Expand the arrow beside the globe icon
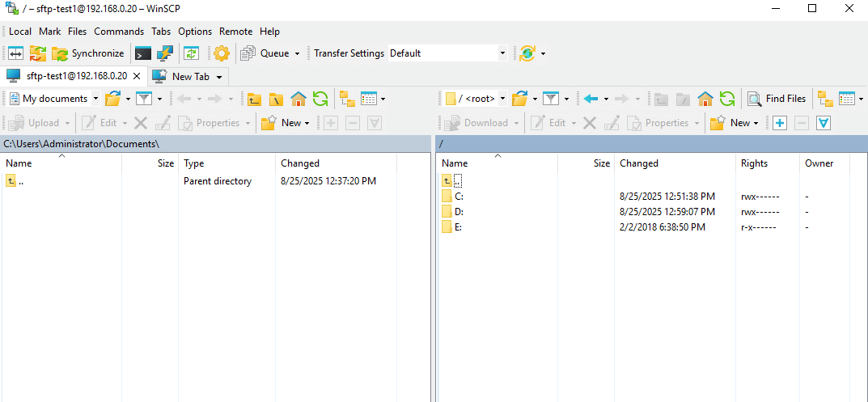Image resolution: width=868 pixels, height=402 pixels. click(x=543, y=53)
